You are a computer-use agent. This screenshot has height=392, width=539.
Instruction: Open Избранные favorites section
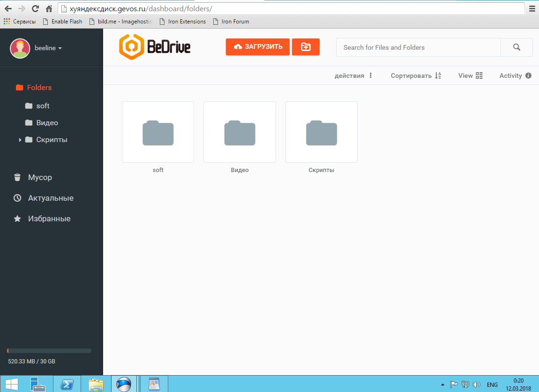(49, 219)
